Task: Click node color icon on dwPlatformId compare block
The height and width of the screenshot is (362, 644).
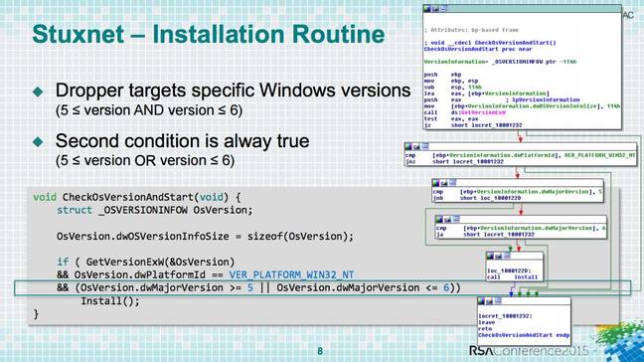Action: pyautogui.click(x=408, y=146)
